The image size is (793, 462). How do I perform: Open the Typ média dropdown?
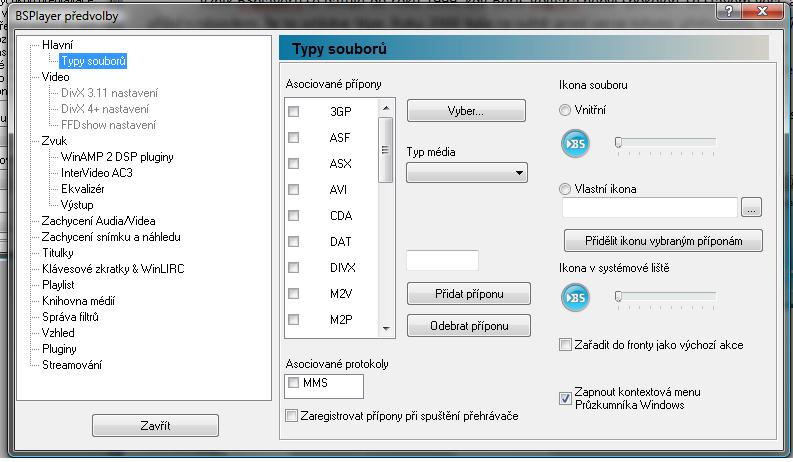coord(467,173)
